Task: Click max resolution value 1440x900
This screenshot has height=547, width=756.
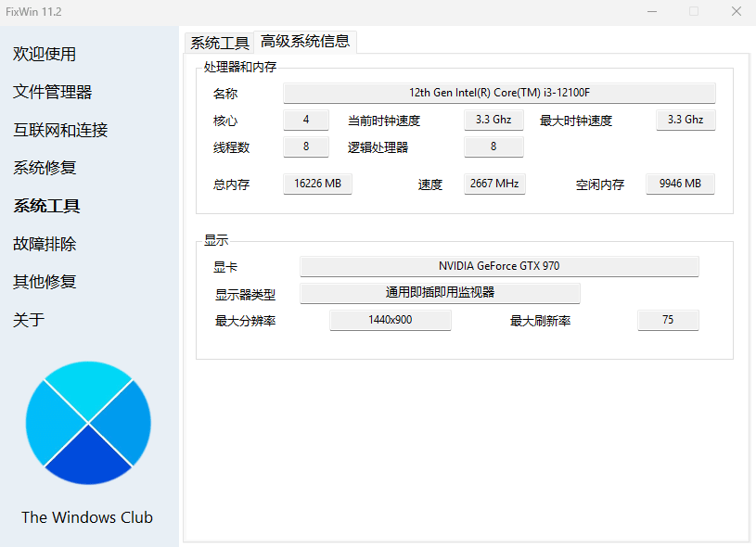Action: [x=390, y=320]
